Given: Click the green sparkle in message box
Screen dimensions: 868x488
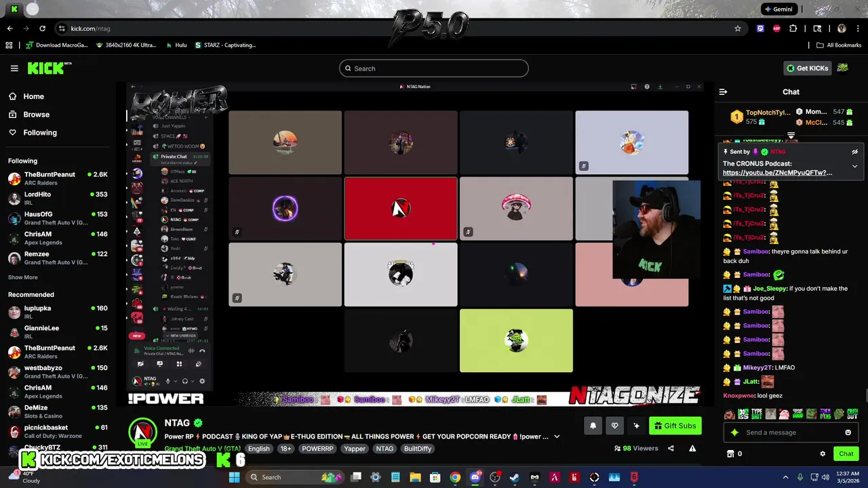Looking at the screenshot, I should click(734, 432).
